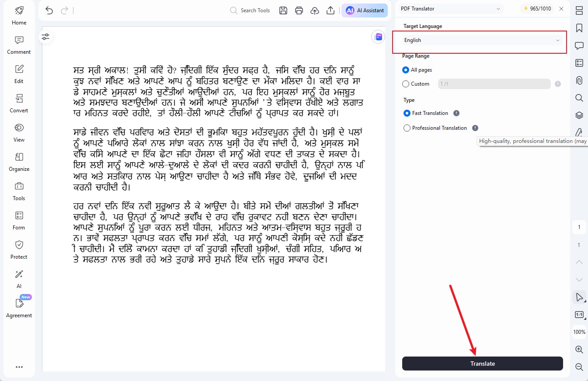Open the Bookmarks panel icon
The image size is (588, 381).
(x=579, y=28)
